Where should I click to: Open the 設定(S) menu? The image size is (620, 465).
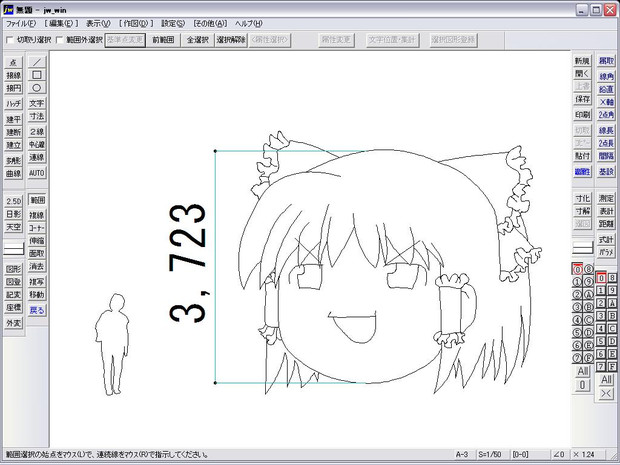pyautogui.click(x=173, y=24)
